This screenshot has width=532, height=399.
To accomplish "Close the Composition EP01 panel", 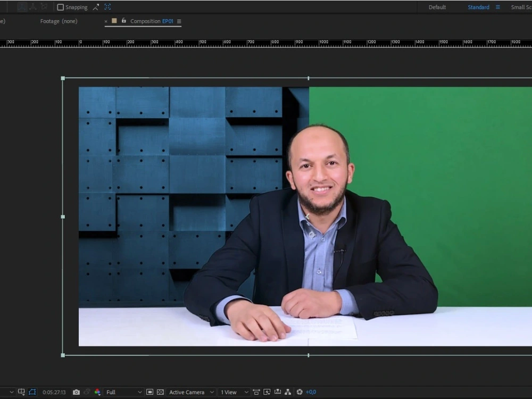I will 106,21.
